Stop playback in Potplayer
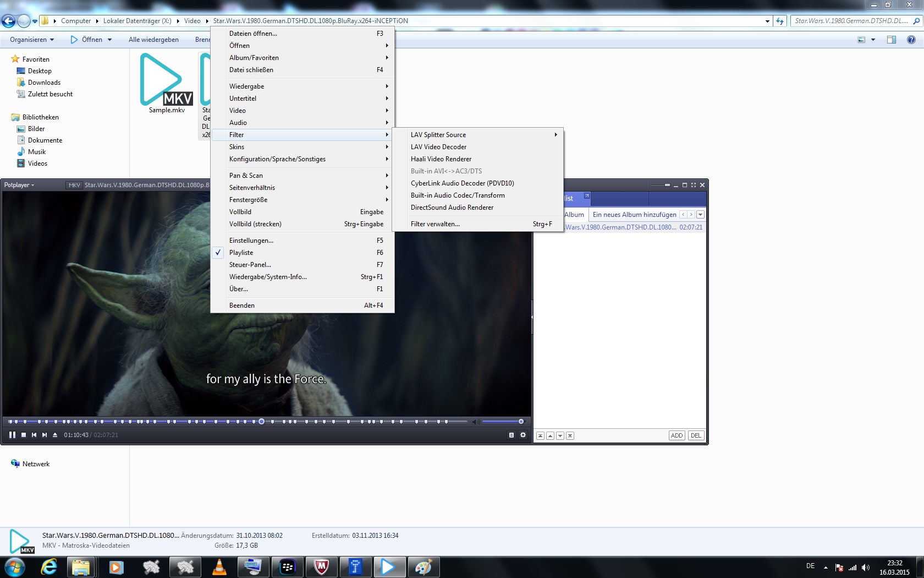Screen dimensions: 924x578 click(x=24, y=435)
